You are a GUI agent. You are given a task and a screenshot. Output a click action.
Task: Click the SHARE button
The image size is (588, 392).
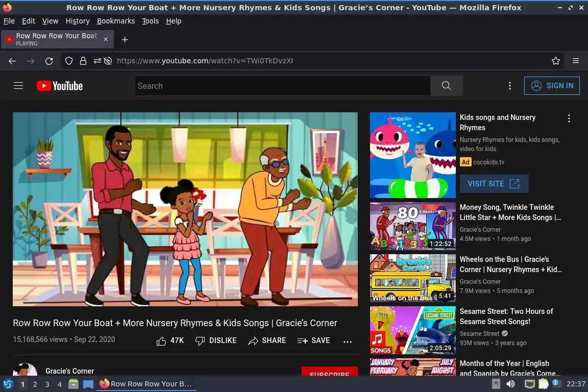267,340
